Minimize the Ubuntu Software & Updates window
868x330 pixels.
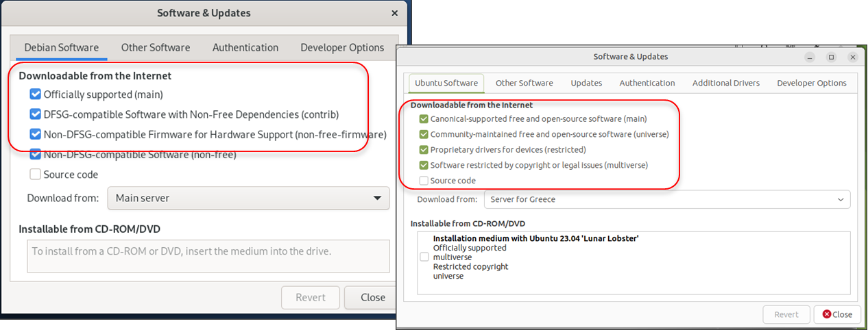click(x=810, y=57)
